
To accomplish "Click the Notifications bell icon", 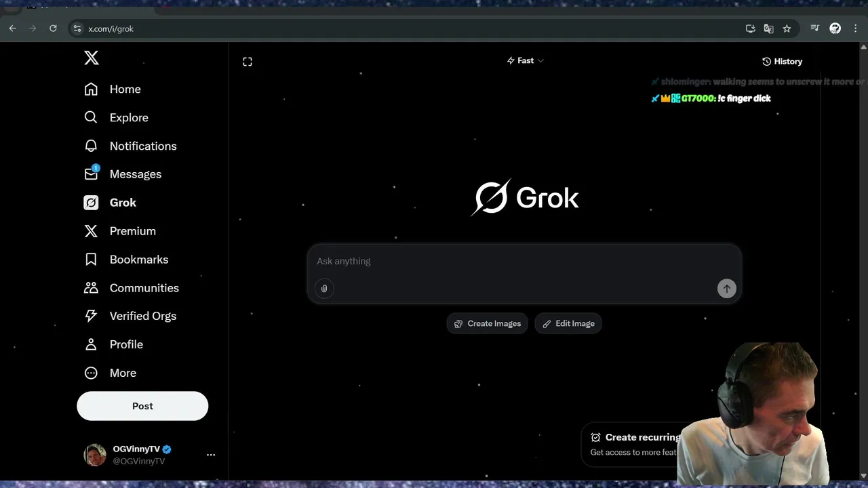I will click(91, 146).
